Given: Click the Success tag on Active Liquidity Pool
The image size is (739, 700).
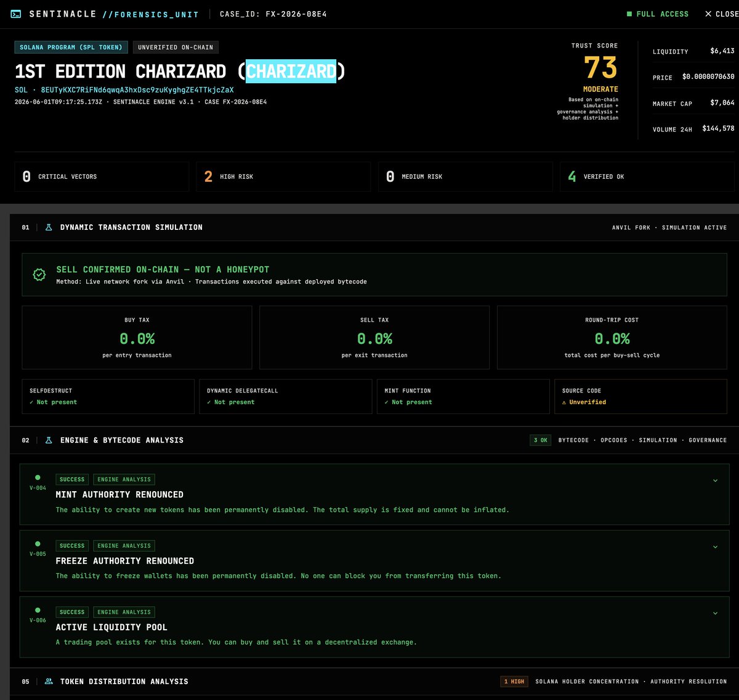Looking at the screenshot, I should [72, 612].
